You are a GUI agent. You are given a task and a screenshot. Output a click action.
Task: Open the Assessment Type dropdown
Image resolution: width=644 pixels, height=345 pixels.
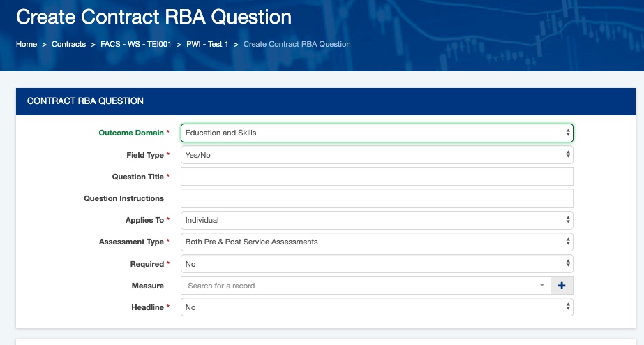pyautogui.click(x=377, y=242)
